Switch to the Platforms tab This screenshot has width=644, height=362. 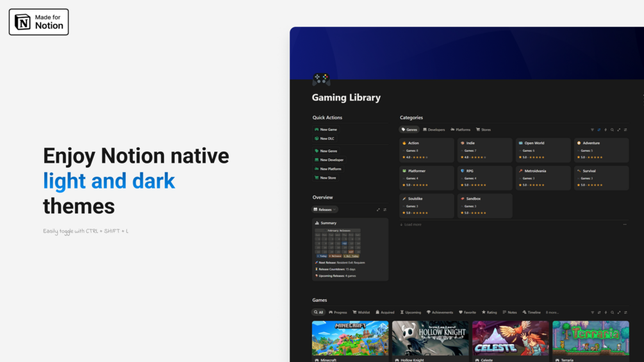460,129
